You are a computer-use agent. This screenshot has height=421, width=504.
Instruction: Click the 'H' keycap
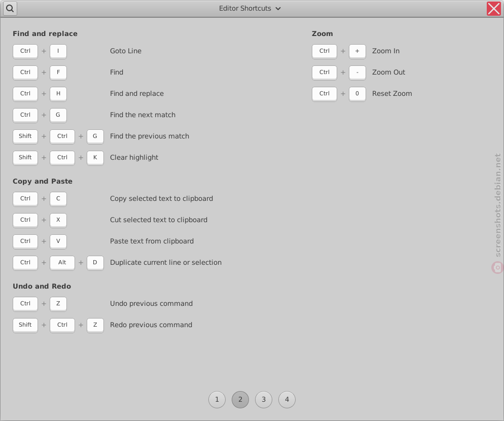(x=58, y=94)
